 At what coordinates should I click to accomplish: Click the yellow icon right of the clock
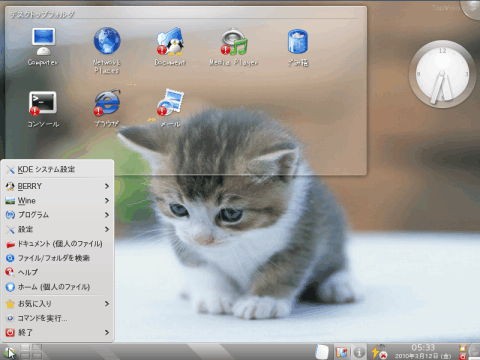coord(462,348)
